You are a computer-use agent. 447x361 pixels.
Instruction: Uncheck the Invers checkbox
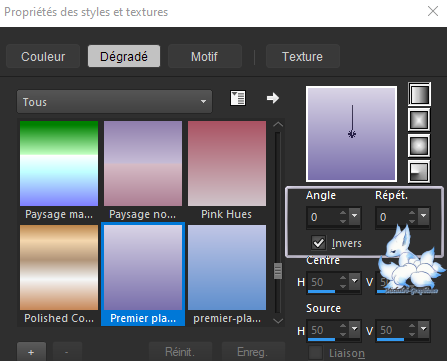click(x=318, y=243)
